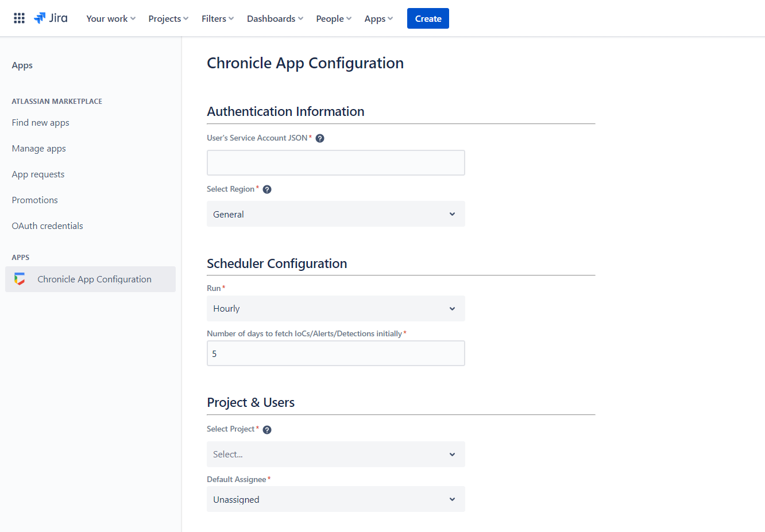Image resolution: width=765 pixels, height=532 pixels.
Task: Click the Jira logo
Action: click(x=51, y=18)
